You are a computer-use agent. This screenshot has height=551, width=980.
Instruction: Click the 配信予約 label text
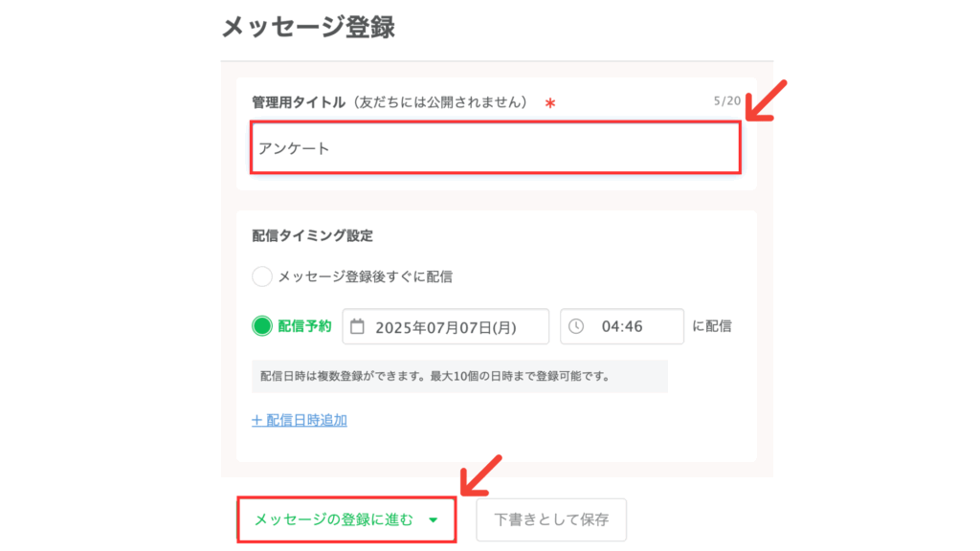[305, 326]
